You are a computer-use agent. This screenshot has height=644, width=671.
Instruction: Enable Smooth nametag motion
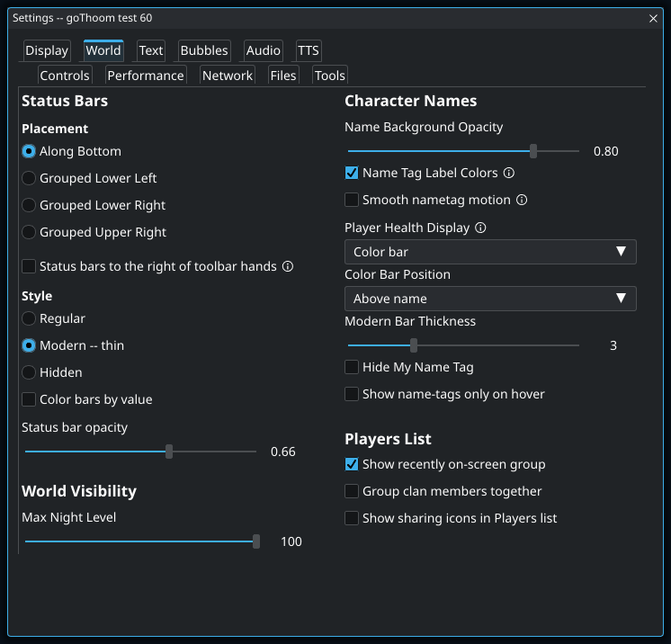(x=352, y=200)
